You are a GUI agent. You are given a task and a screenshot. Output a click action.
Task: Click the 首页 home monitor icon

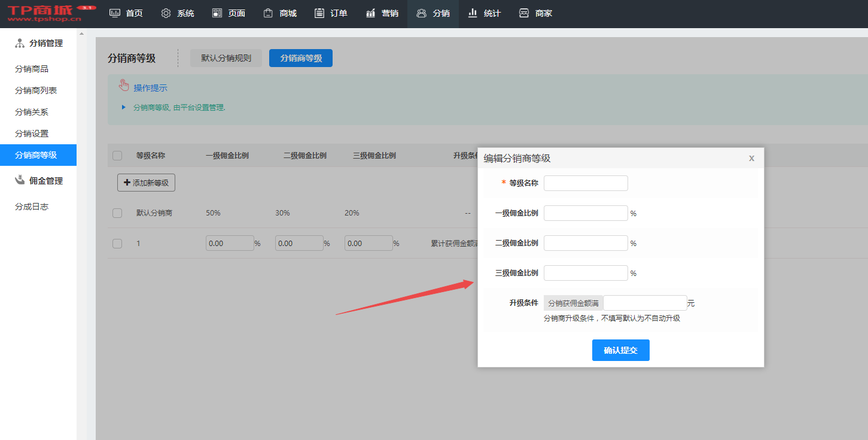pos(115,13)
